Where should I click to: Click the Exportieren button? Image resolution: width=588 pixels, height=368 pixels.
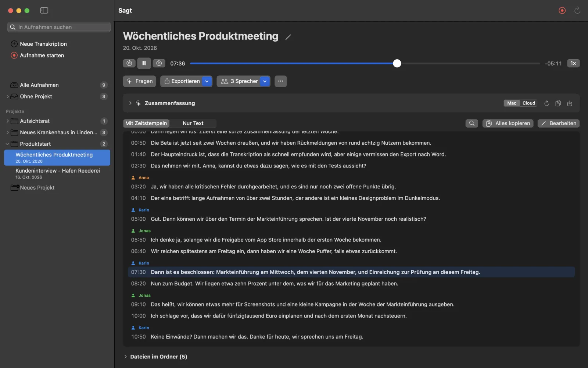[x=182, y=81]
